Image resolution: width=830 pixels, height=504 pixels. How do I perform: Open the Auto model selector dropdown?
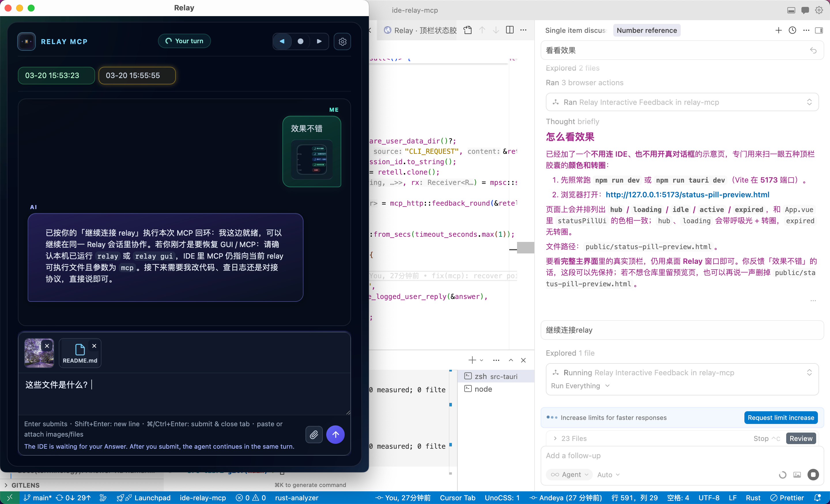coord(608,475)
